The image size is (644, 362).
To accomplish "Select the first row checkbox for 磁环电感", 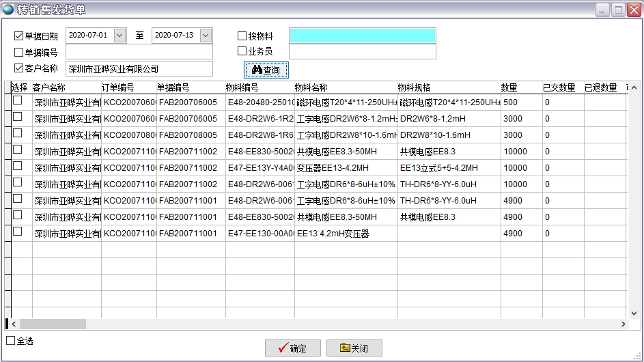I will [18, 100].
